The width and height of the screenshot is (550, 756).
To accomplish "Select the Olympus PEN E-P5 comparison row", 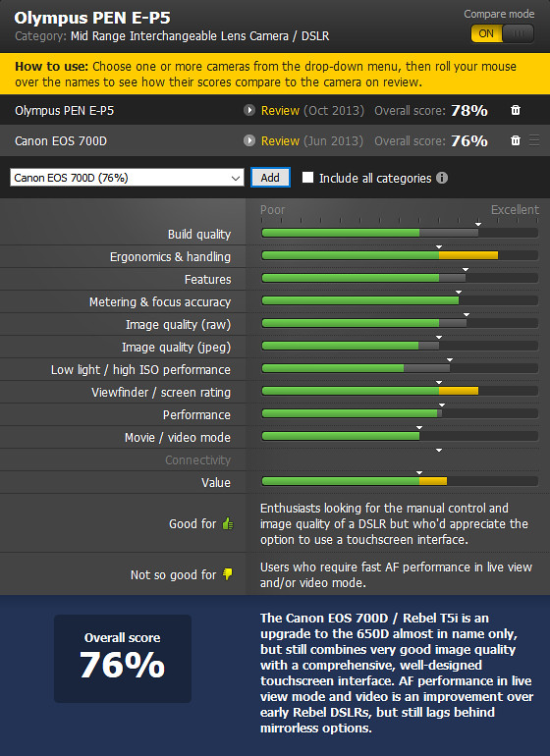I will click(x=275, y=110).
